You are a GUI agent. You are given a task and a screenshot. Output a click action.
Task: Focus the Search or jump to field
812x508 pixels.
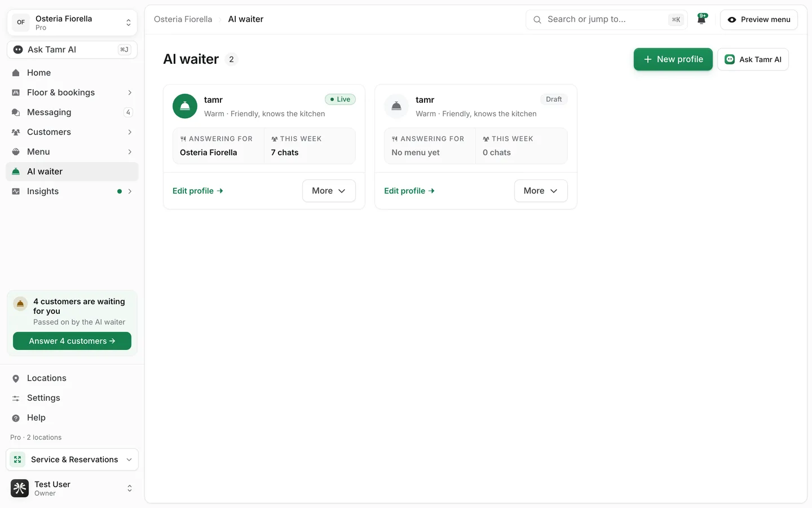(607, 20)
